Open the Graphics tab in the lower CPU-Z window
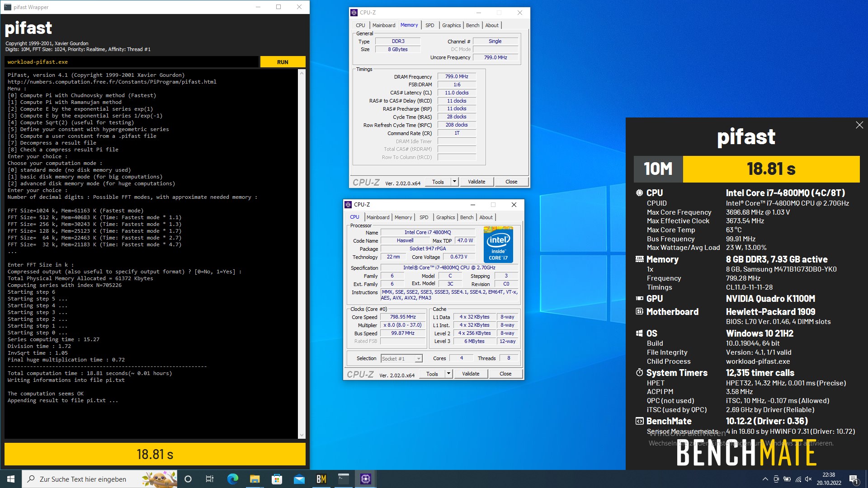868x488 pixels. click(445, 217)
